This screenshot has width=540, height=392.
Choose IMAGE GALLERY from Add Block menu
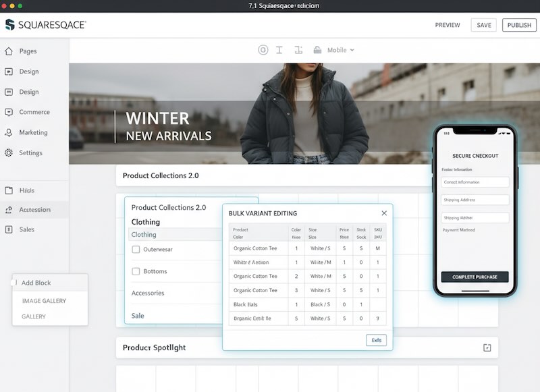[44, 301]
